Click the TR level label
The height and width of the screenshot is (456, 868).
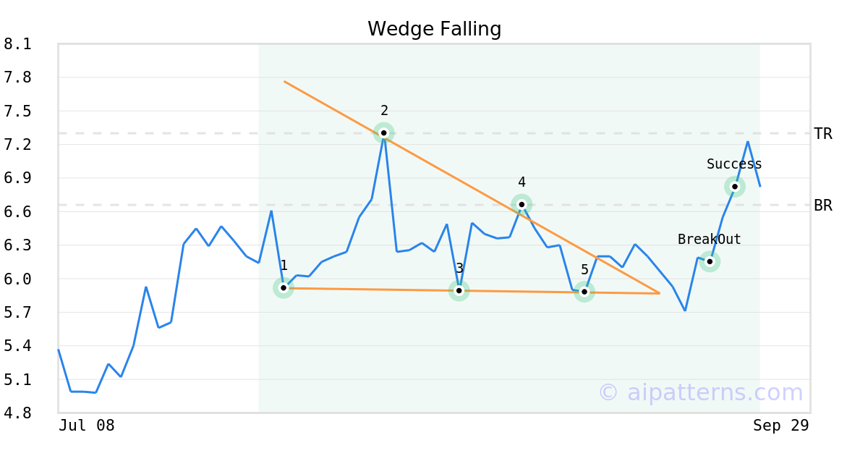pyautogui.click(x=823, y=134)
